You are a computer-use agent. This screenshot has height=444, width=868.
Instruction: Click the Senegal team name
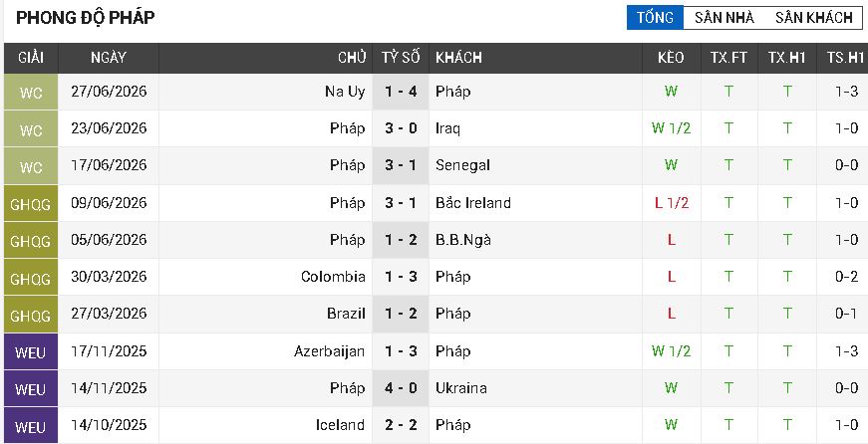462,165
